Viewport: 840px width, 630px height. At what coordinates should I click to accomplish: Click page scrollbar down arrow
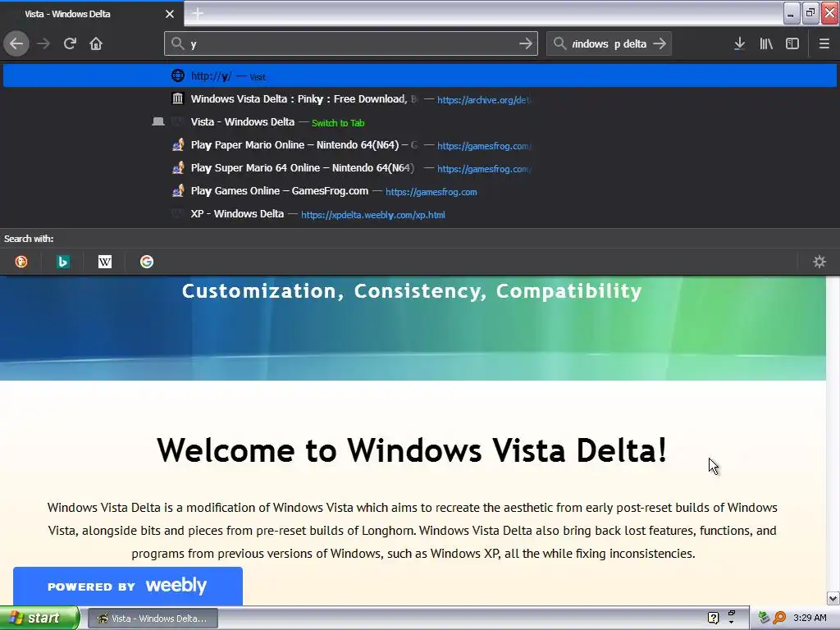coord(833,598)
